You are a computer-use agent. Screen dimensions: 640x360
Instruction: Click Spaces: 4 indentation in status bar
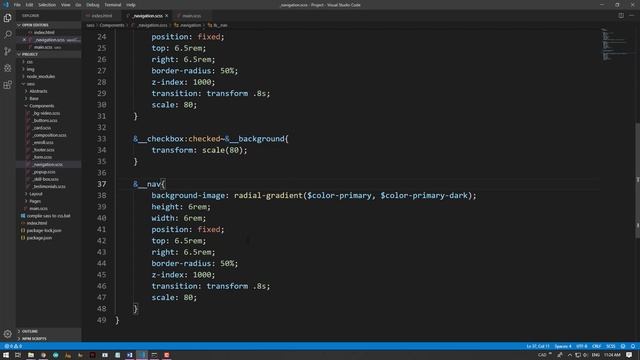click(x=563, y=346)
